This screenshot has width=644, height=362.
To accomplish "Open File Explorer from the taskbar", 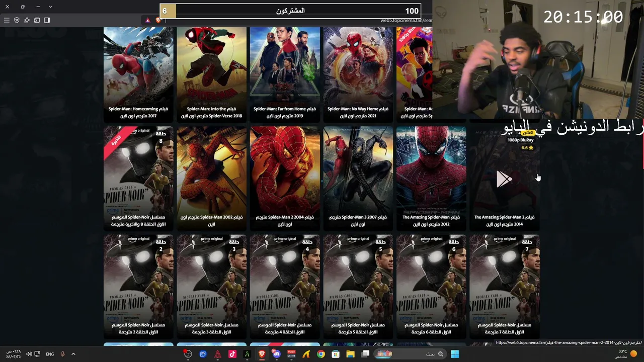I will (350, 354).
